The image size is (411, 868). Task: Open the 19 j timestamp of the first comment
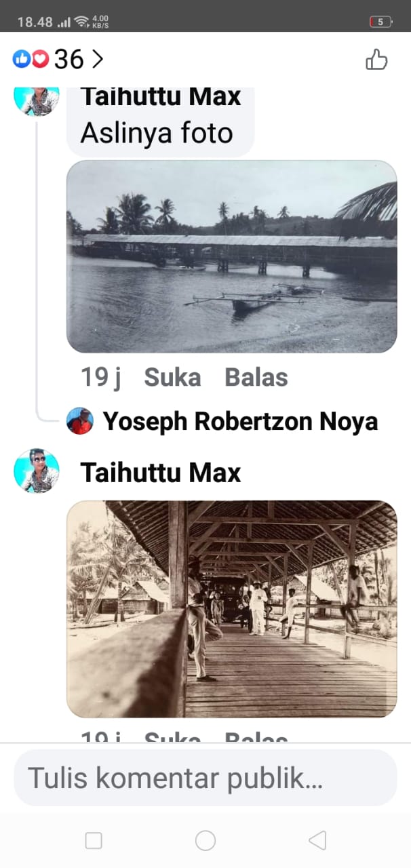(x=101, y=378)
